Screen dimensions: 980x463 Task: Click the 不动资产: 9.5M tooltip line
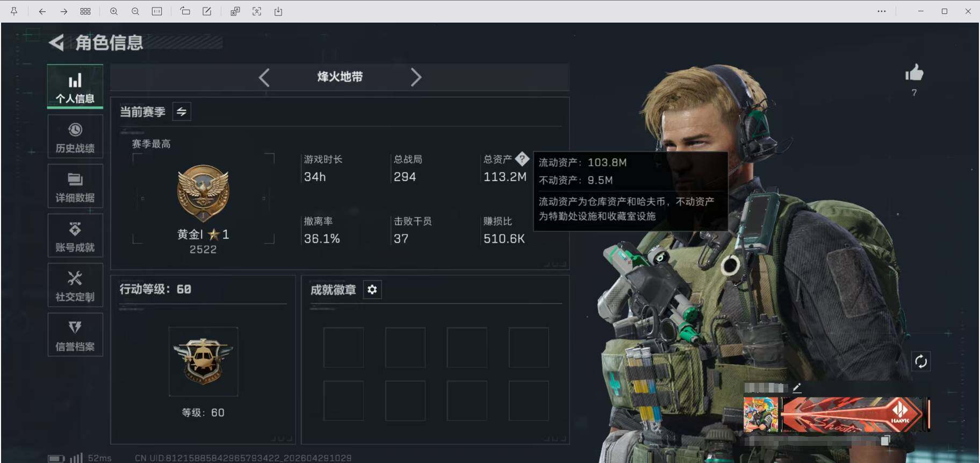tap(575, 180)
